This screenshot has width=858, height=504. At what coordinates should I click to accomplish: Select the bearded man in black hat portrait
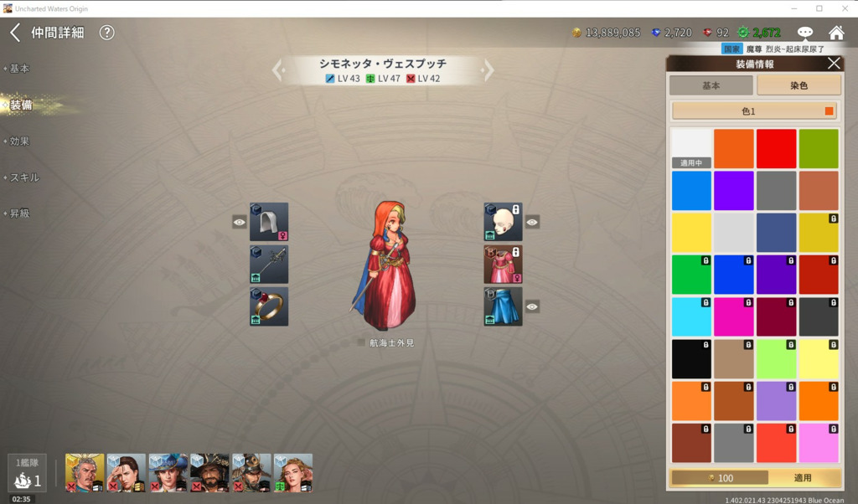click(x=209, y=473)
